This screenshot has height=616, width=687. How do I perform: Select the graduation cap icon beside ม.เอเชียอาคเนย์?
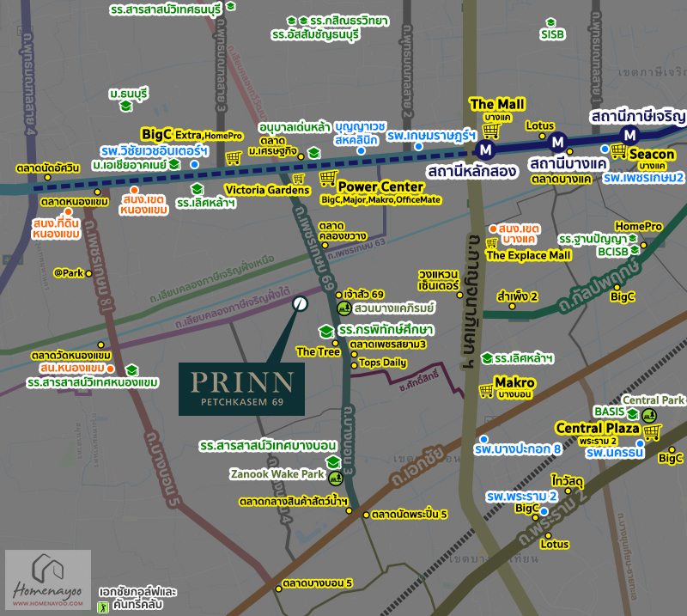pos(174,164)
